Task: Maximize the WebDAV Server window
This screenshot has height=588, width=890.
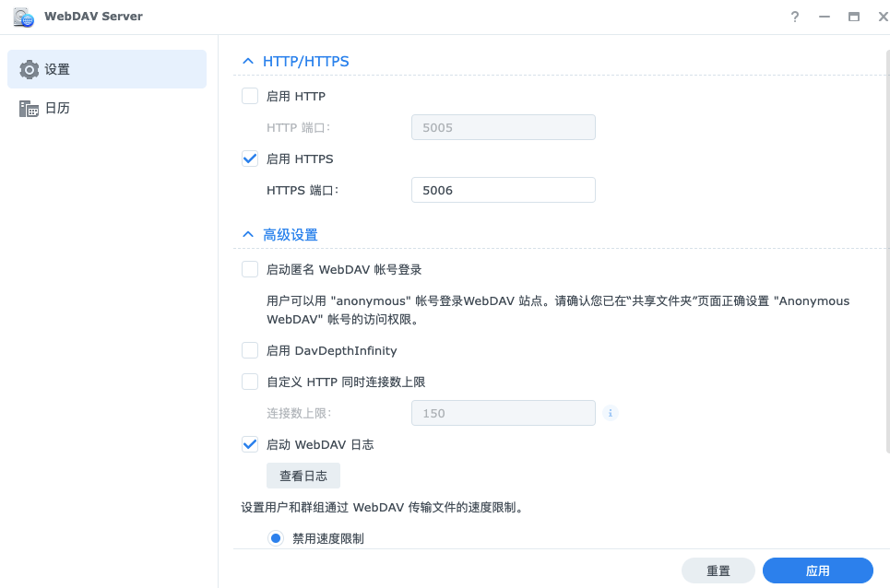Action: (854, 17)
